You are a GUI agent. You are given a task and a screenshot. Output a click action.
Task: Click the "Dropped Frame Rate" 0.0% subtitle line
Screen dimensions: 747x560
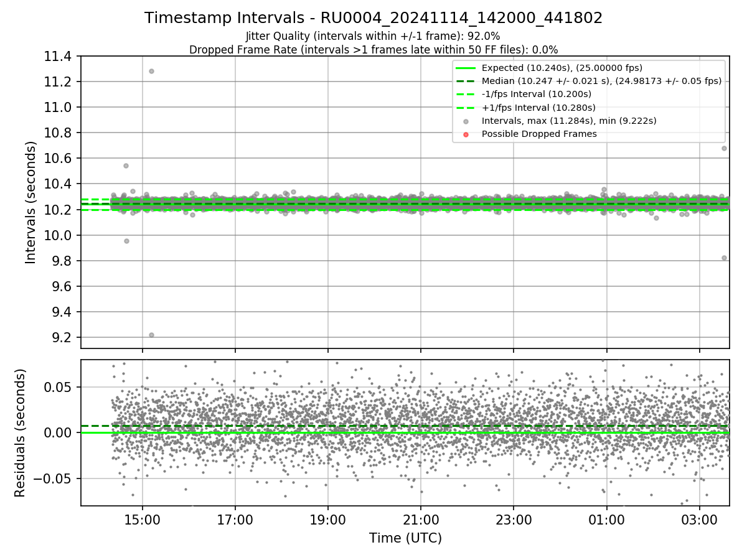tap(374, 49)
